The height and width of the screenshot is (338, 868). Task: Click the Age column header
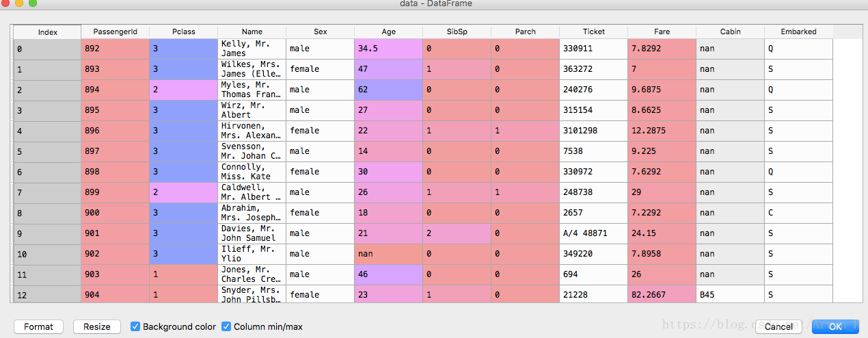coord(388,31)
